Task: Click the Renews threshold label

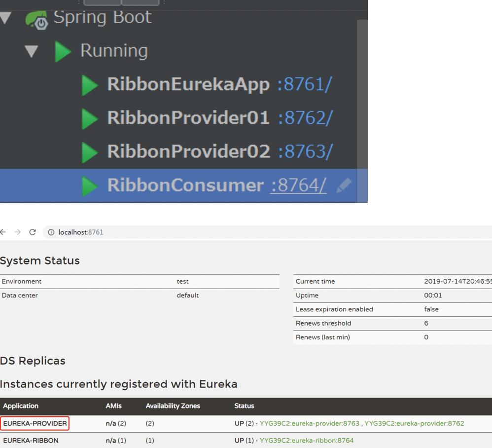Action: (x=323, y=323)
